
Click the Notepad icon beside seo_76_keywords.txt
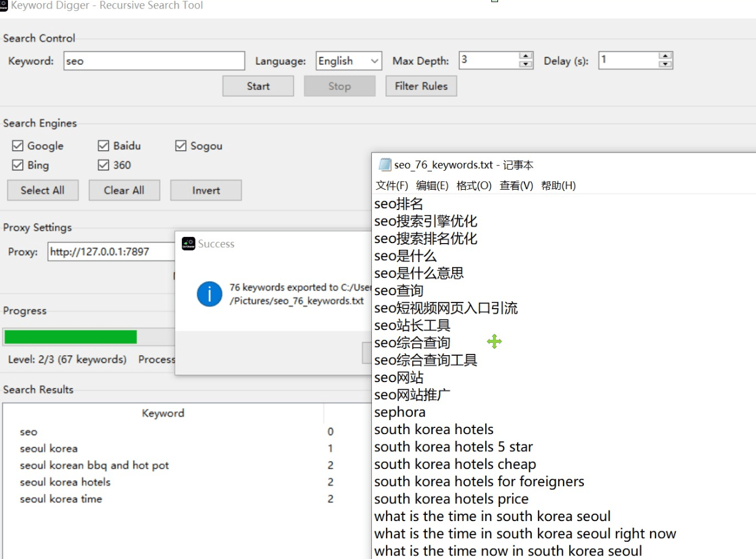point(385,165)
